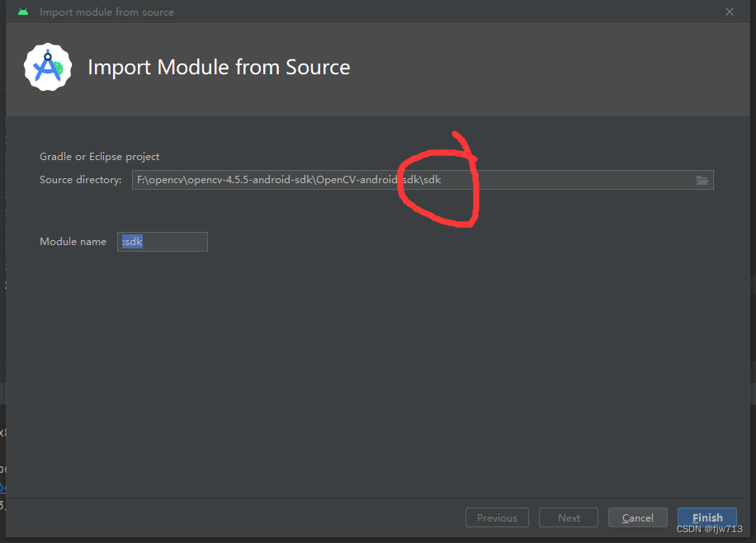
Task: Click the 'Import Module from Source' heading
Action: click(x=219, y=67)
